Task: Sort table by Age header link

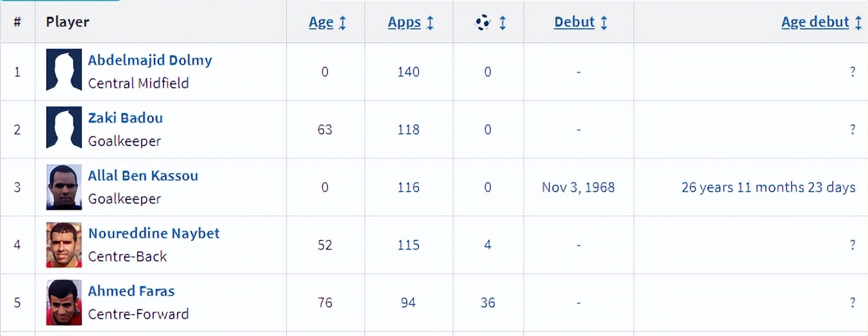Action: [x=321, y=22]
